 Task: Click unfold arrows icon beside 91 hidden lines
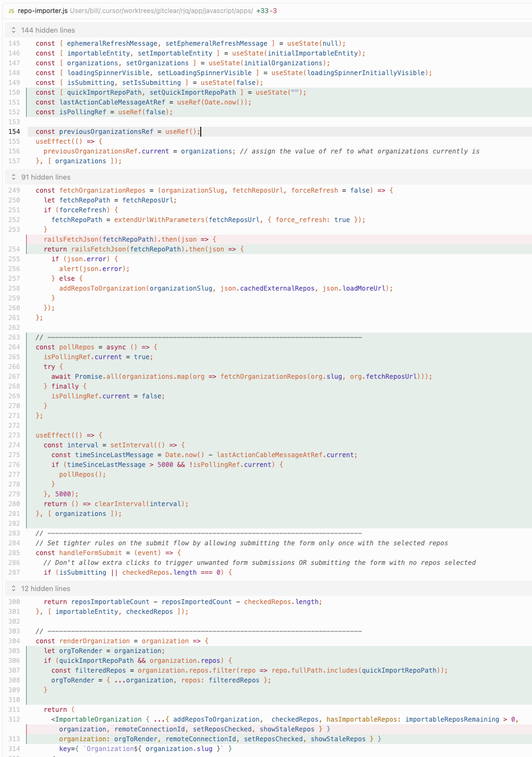pos(14,177)
